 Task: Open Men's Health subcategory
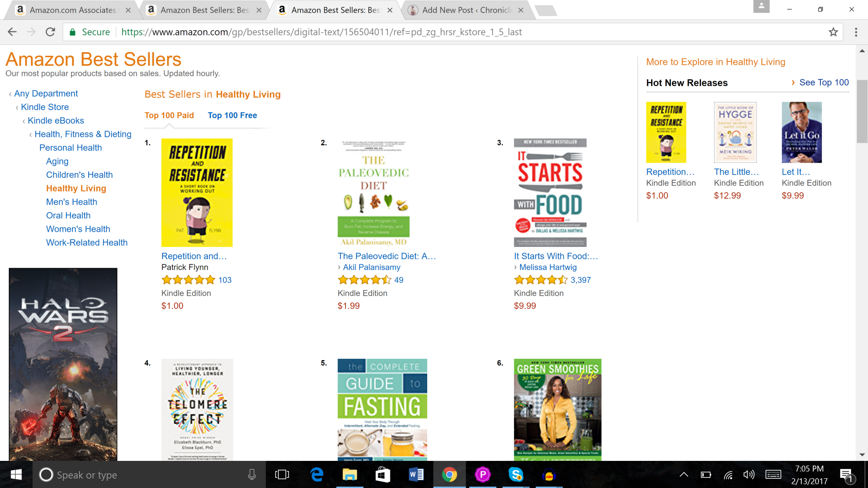tap(72, 202)
